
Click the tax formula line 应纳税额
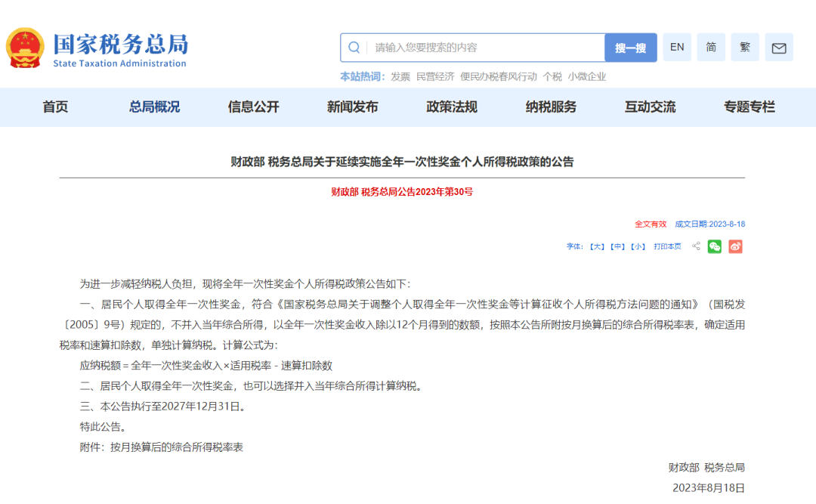(206, 366)
